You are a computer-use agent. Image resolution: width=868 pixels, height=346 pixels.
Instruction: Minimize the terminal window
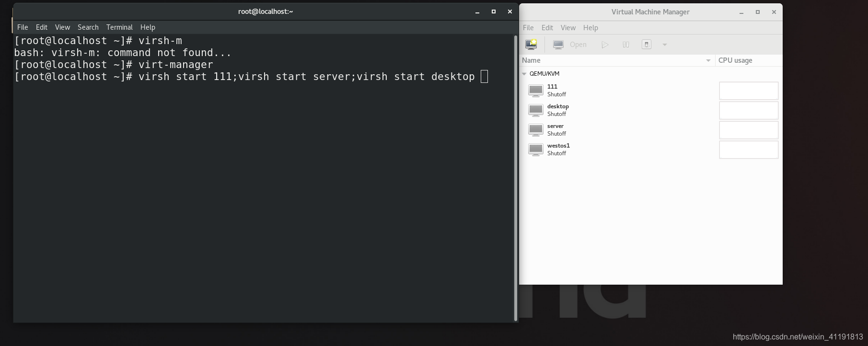pos(477,12)
